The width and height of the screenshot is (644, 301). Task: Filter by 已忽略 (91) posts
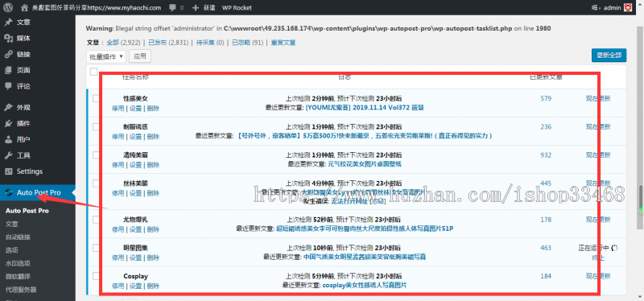[247, 43]
